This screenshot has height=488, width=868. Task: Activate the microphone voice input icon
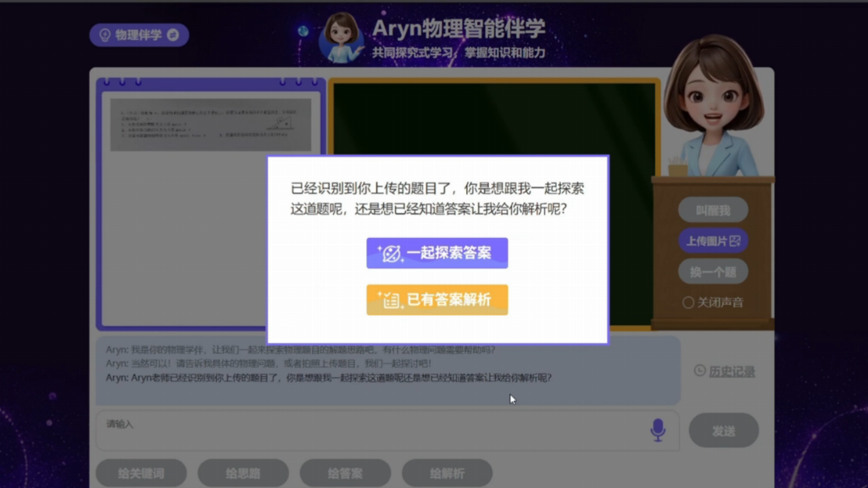658,430
